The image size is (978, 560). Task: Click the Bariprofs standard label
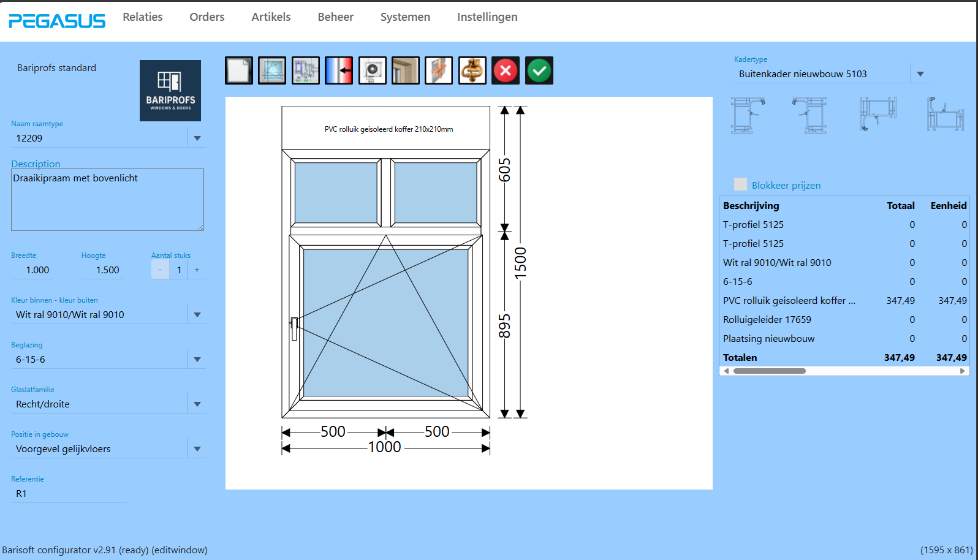pyautogui.click(x=56, y=68)
